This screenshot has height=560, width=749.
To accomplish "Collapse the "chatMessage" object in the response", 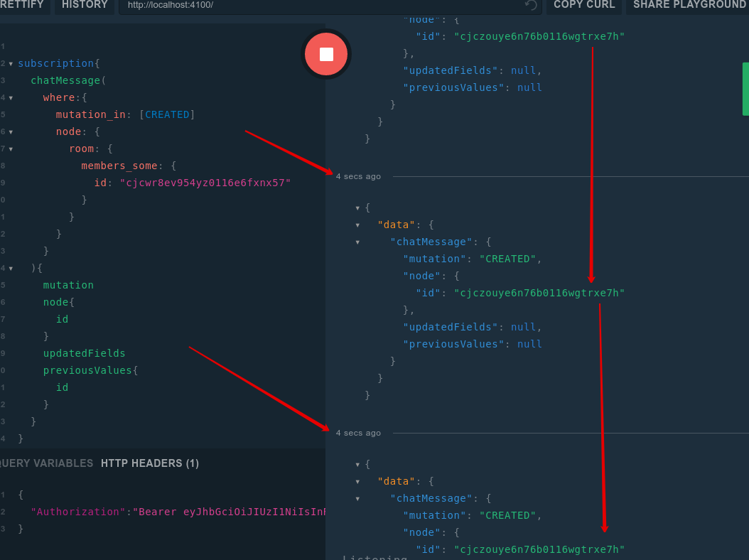I will click(x=357, y=242).
